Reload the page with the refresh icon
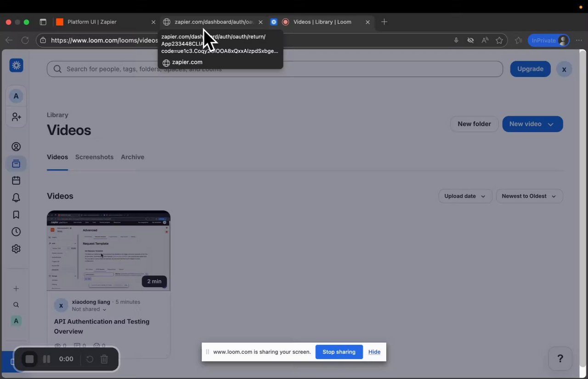588x379 pixels. tap(25, 40)
